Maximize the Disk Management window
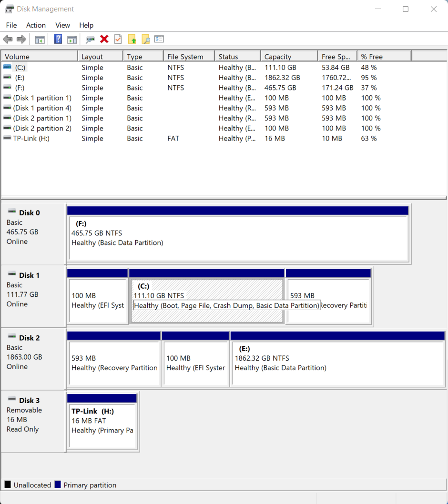The width and height of the screenshot is (448, 504). click(x=406, y=9)
